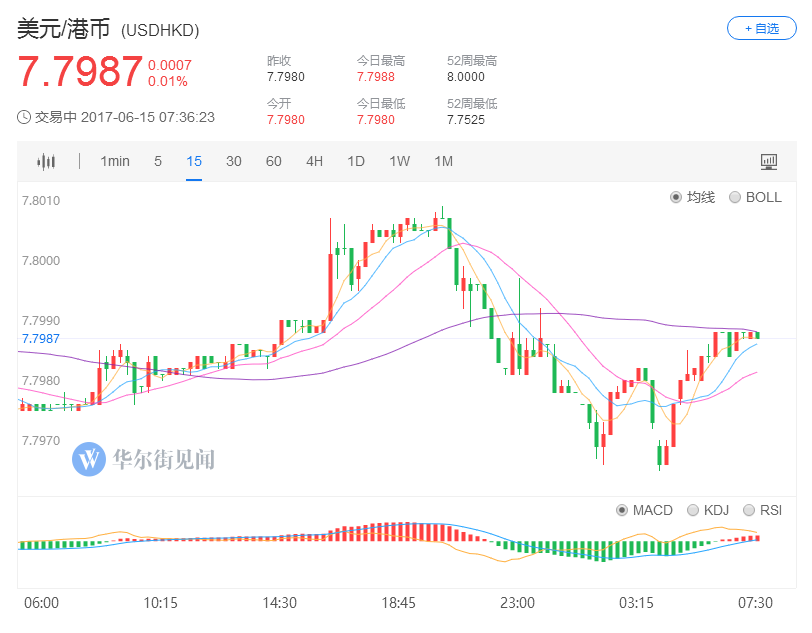Show the 1D daily chart
The width and height of the screenshot is (812, 633).
point(356,162)
